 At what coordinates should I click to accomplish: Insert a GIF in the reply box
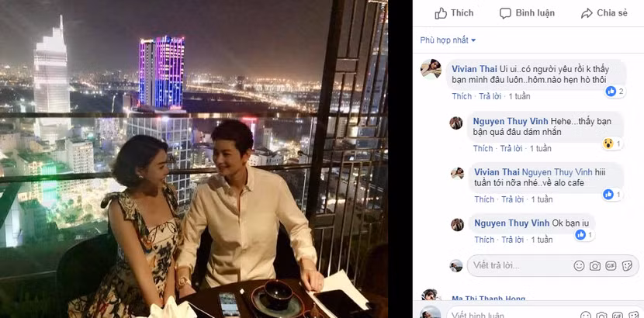pos(611,266)
